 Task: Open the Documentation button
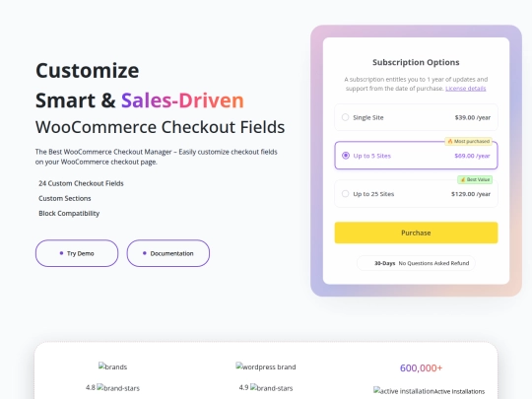(x=168, y=253)
